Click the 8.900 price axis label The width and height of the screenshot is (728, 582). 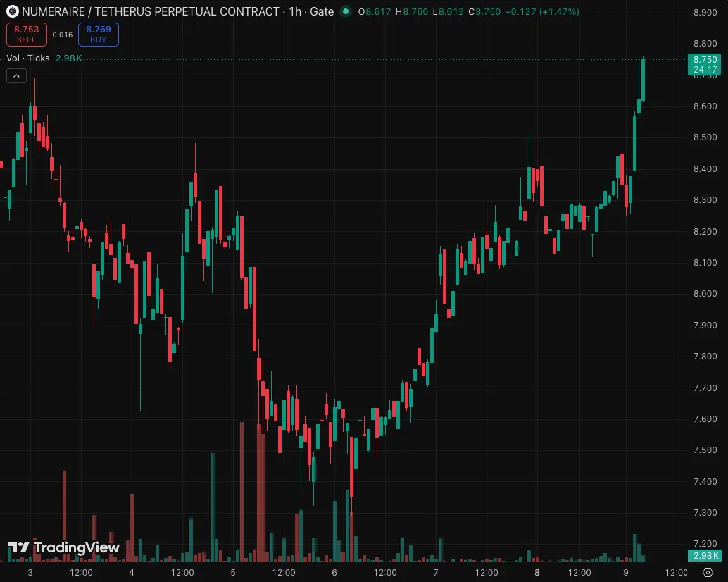click(705, 13)
